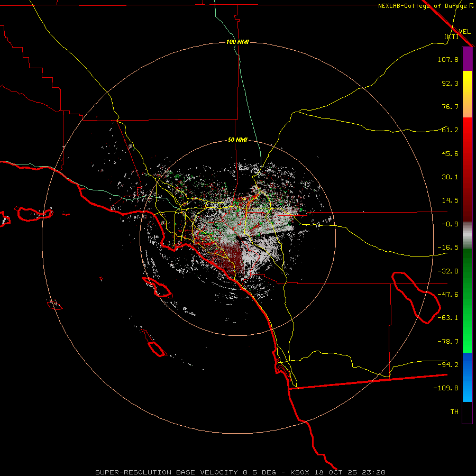Click the 107.8 legend value

(448, 59)
